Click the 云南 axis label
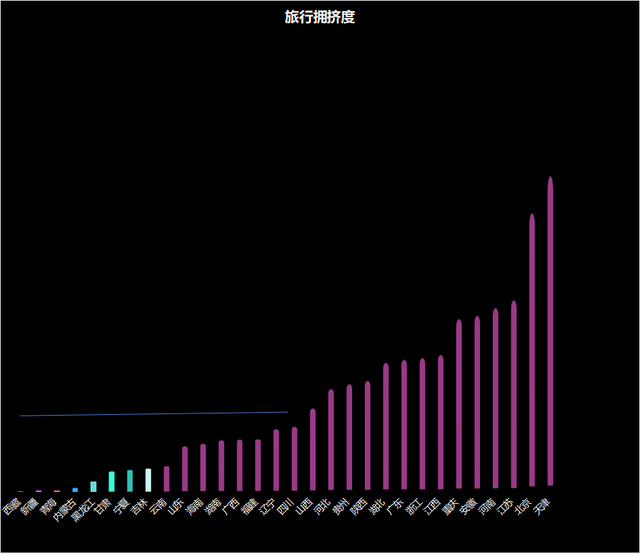 point(158,506)
